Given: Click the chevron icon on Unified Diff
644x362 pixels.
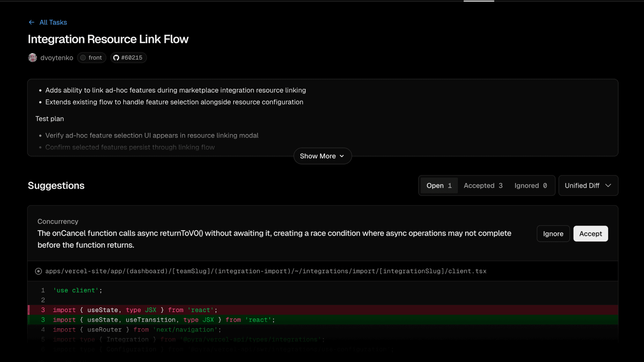Looking at the screenshot, I should (x=608, y=185).
